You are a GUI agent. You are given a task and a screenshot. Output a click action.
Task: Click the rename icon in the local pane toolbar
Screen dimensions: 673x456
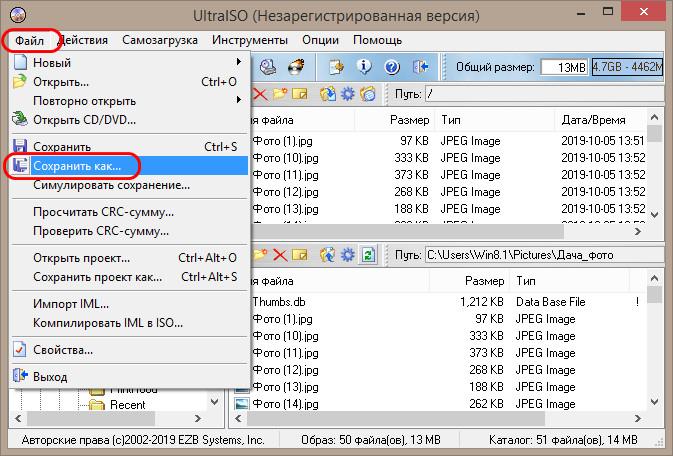pos(300,255)
